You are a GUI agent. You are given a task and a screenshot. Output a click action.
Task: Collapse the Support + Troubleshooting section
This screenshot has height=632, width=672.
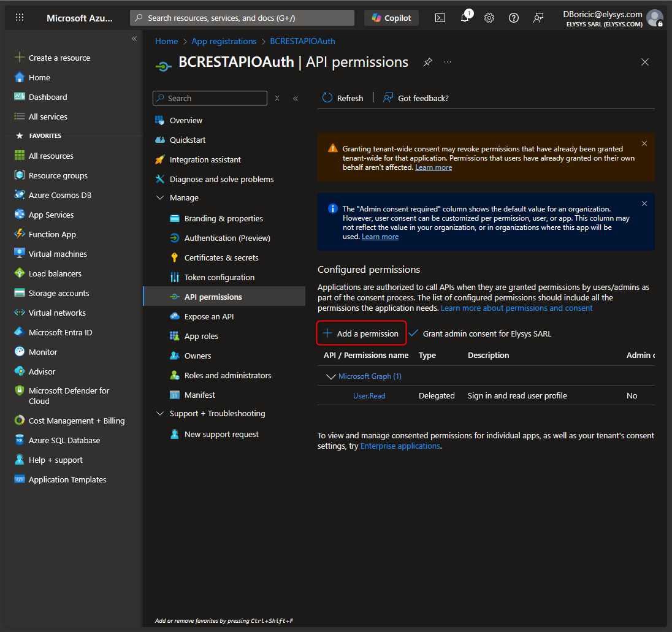coord(160,414)
